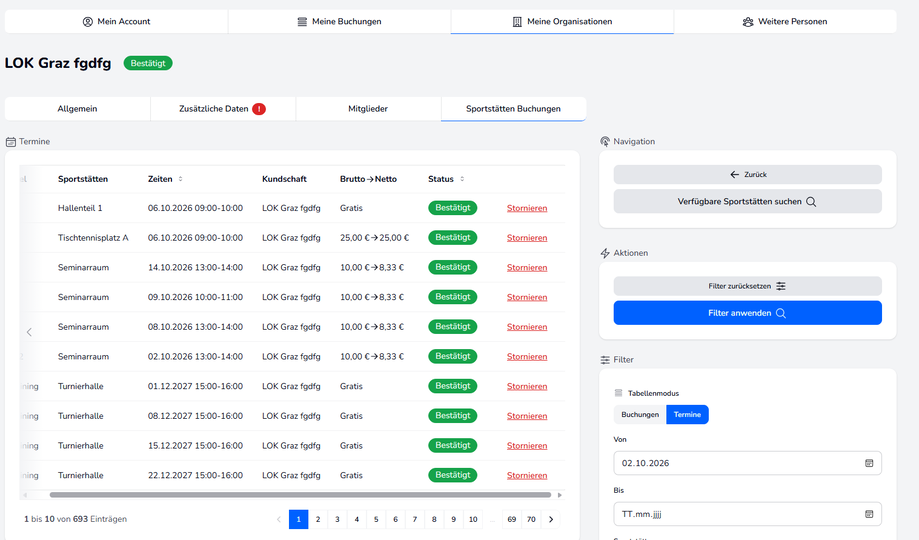Click Stornieren for Turnierhalle 15.12.2027
This screenshot has width=919, height=540.
[x=527, y=446]
